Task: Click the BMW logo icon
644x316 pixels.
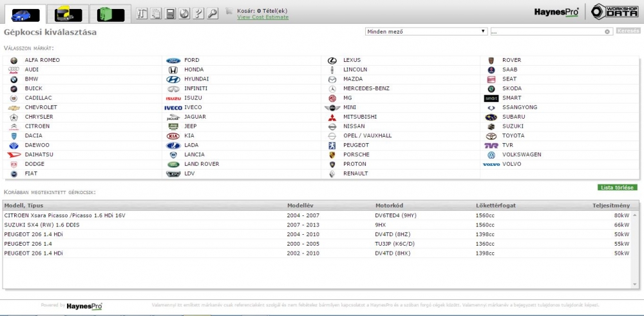Action: point(14,79)
